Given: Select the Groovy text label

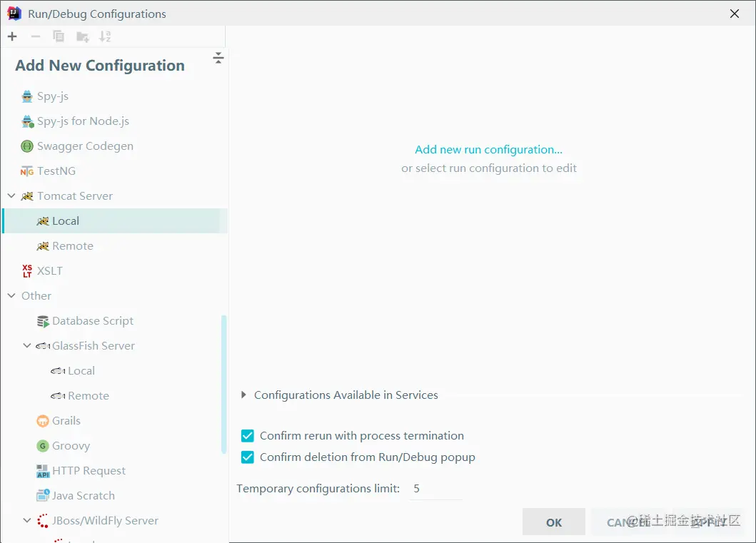Looking at the screenshot, I should tap(71, 446).
